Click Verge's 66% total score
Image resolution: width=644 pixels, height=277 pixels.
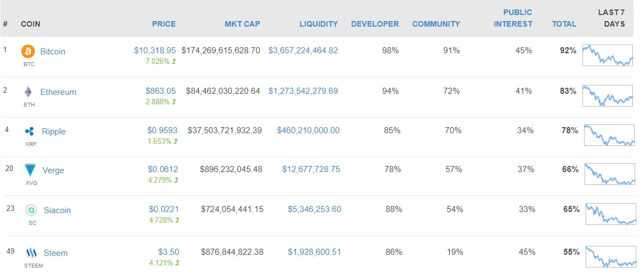tap(571, 169)
